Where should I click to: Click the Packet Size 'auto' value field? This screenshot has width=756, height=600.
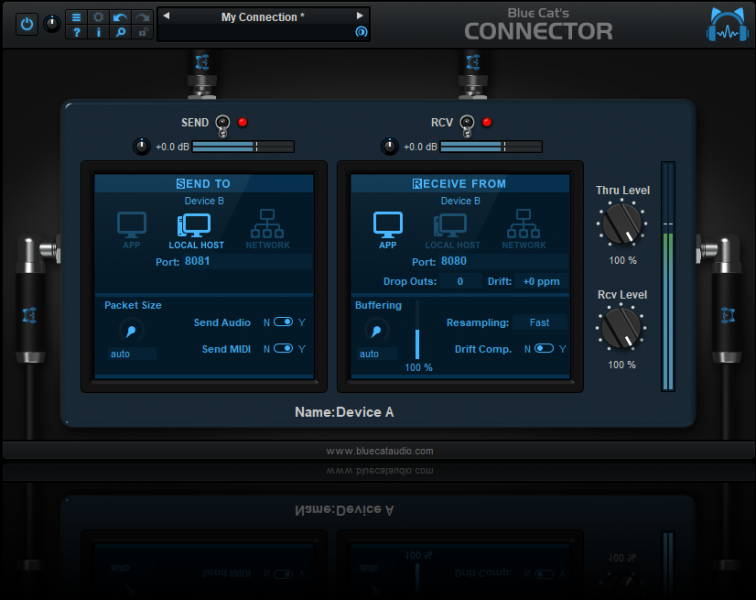tap(132, 354)
